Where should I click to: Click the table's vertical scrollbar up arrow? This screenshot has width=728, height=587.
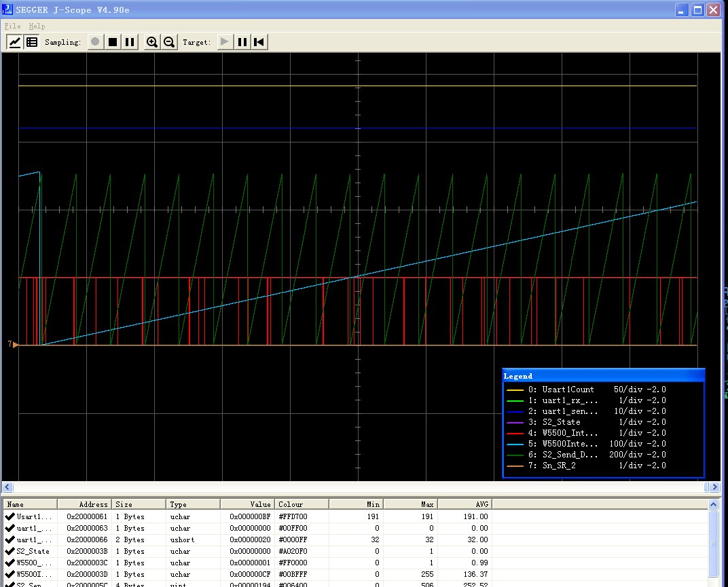tap(714, 504)
